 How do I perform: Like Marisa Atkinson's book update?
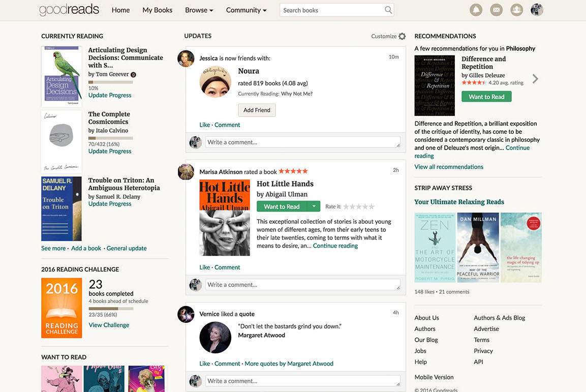pyautogui.click(x=204, y=267)
